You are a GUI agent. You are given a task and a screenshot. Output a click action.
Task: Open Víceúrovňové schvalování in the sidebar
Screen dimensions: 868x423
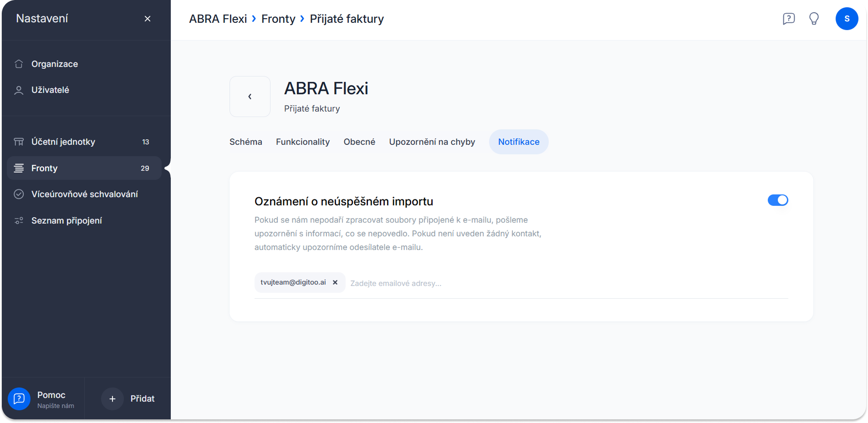(x=85, y=194)
